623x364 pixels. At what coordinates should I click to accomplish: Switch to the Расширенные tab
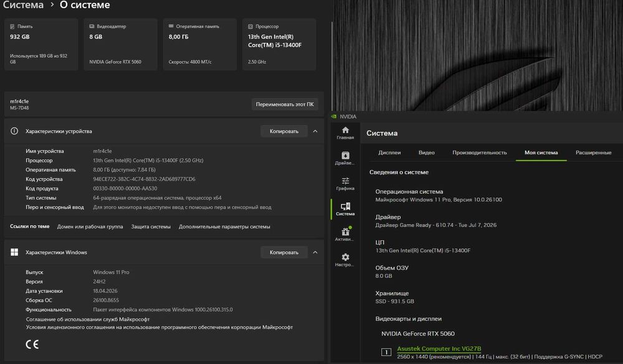593,152
